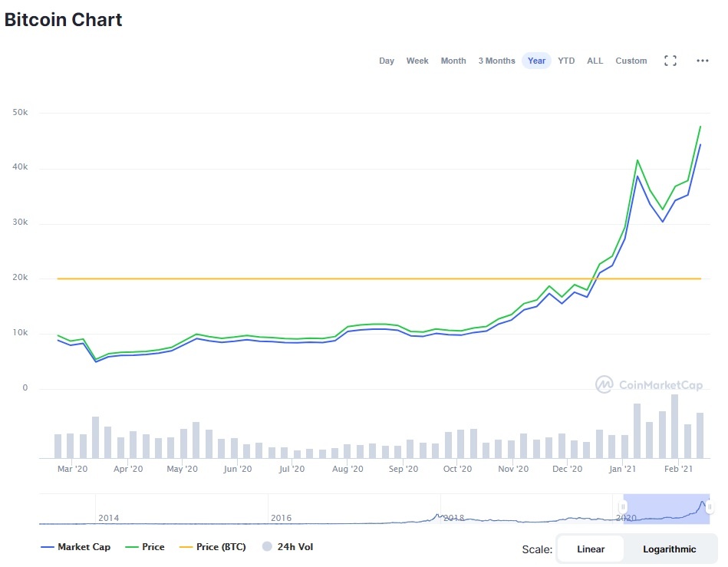728x567 pixels.
Task: Open the Custom date range picker
Action: click(631, 61)
